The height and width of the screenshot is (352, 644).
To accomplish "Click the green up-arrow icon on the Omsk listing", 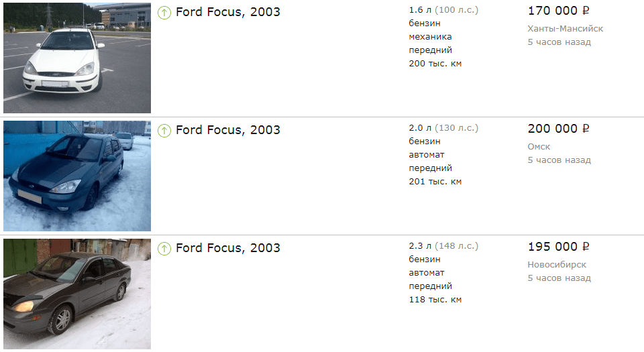I will pyautogui.click(x=164, y=131).
